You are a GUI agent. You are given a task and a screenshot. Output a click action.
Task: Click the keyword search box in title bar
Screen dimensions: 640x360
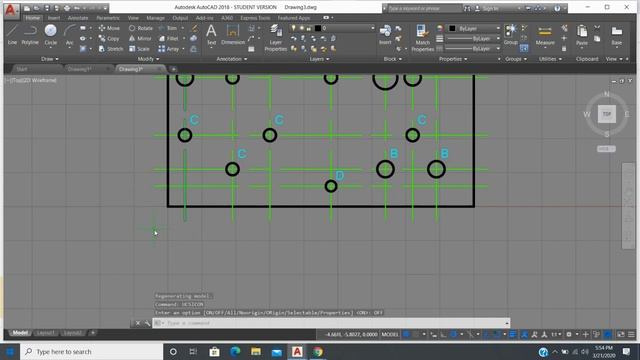click(x=424, y=8)
